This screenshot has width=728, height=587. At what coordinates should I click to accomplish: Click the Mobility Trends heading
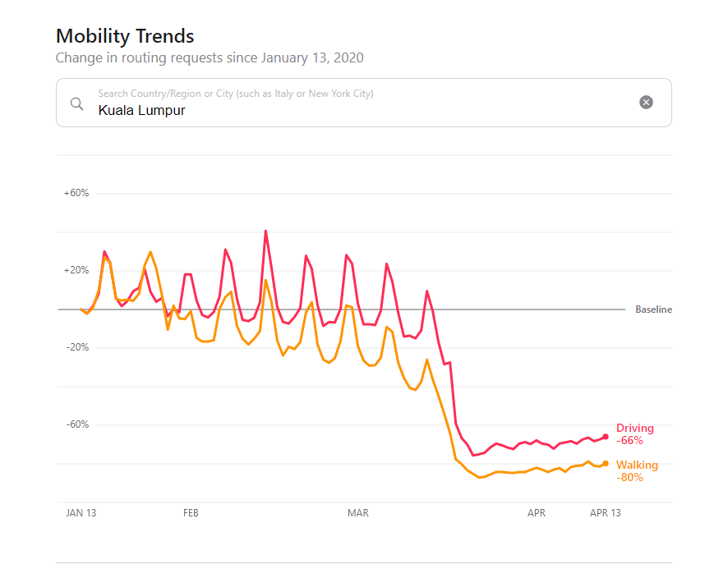click(125, 36)
